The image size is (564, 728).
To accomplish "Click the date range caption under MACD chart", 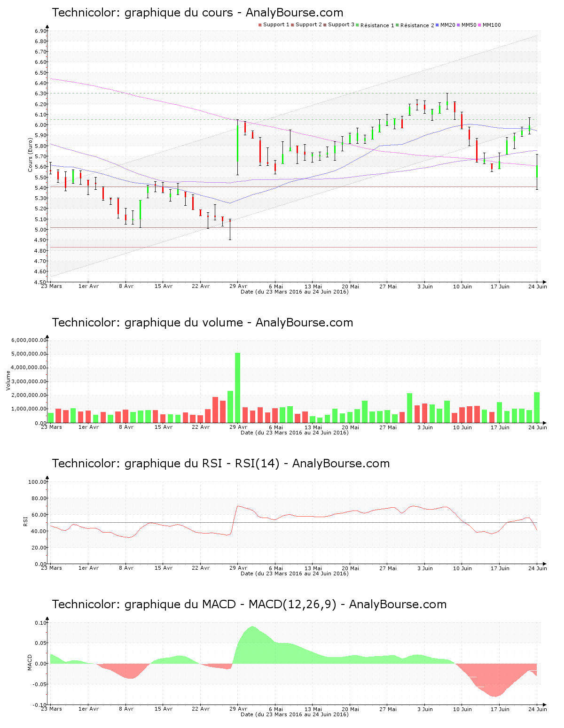I will (294, 714).
